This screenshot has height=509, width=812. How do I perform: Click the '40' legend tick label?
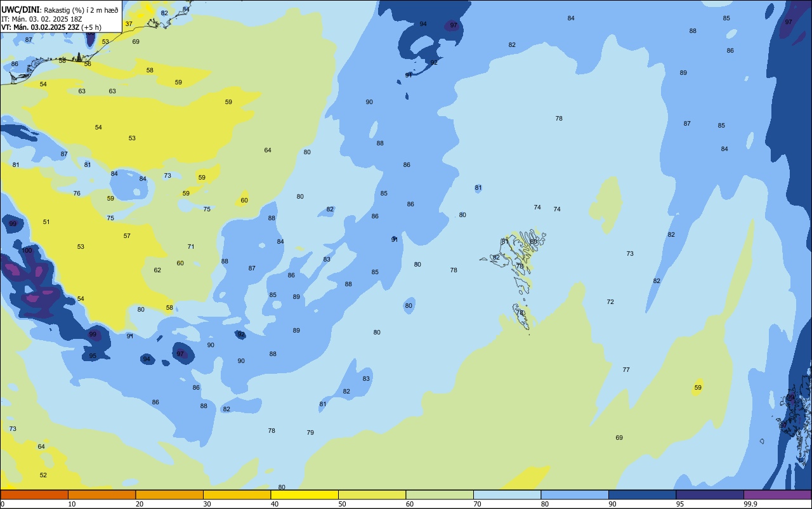pyautogui.click(x=274, y=504)
